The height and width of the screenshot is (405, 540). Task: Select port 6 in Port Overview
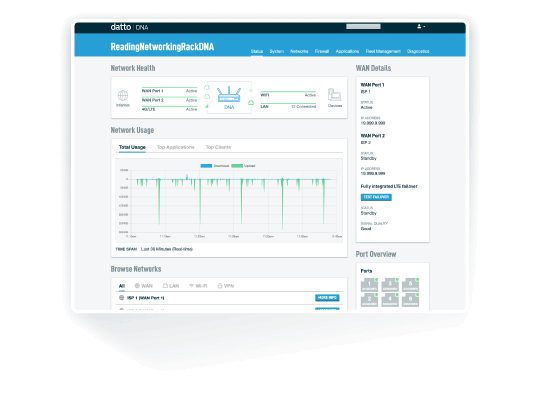coord(411,300)
